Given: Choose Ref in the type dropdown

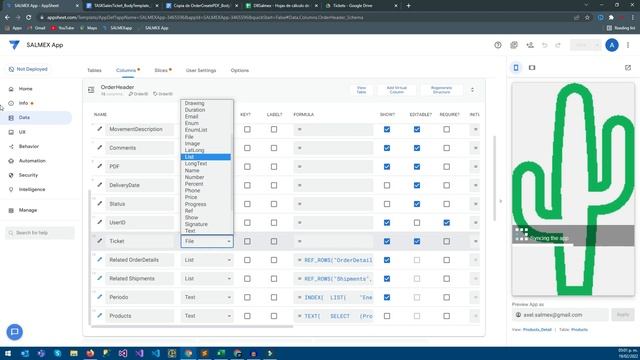Looking at the screenshot, I should 206,211.
